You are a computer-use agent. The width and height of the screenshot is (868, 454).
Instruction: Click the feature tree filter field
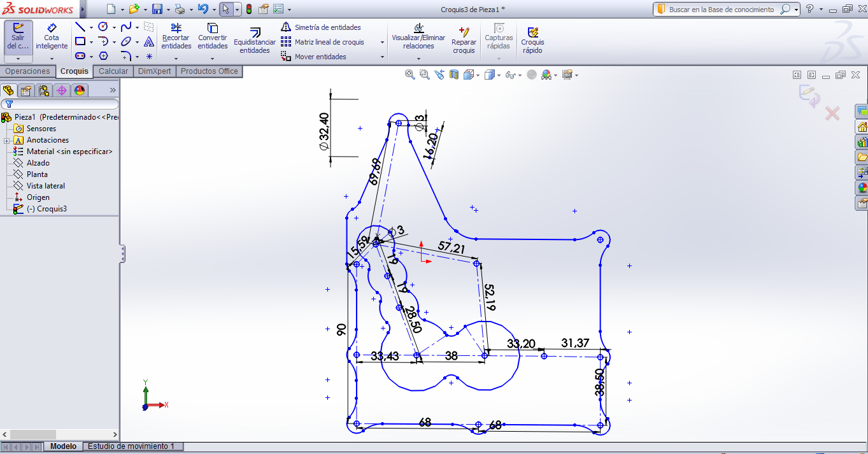[60, 104]
